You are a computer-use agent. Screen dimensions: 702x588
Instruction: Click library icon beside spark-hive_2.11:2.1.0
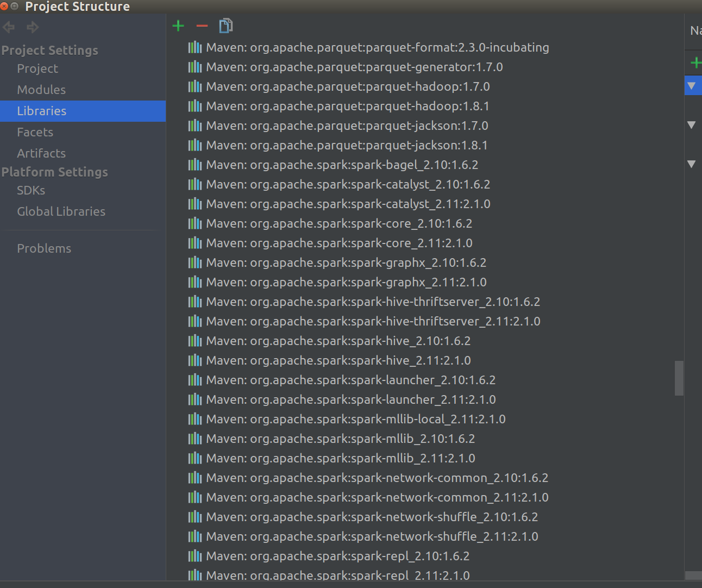click(195, 360)
